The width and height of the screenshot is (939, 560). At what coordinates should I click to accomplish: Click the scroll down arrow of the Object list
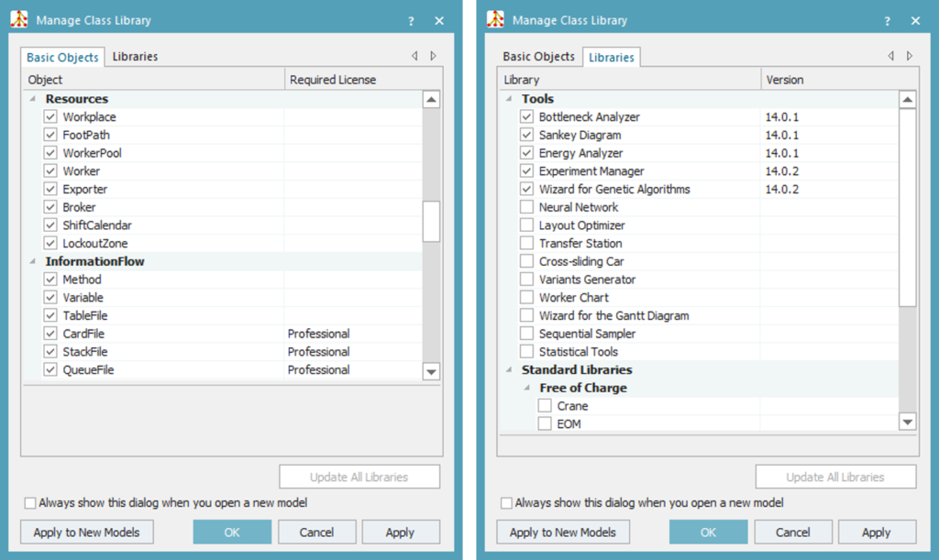pyautogui.click(x=431, y=371)
